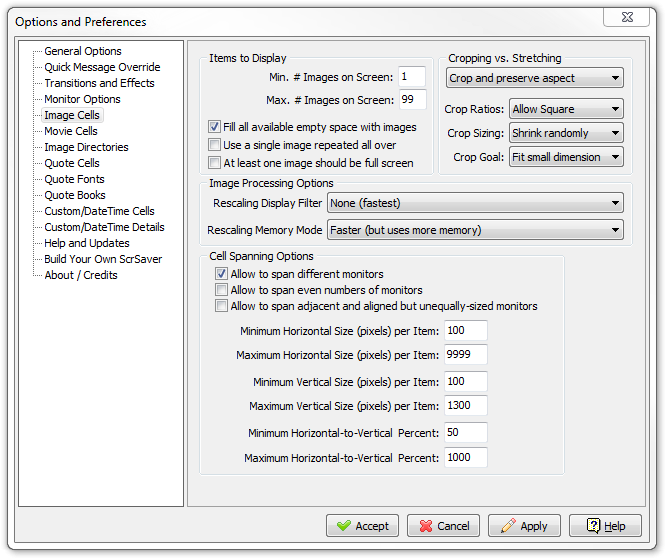666x559 pixels.
Task: Close the Options and Preferences window
Action: click(x=626, y=17)
